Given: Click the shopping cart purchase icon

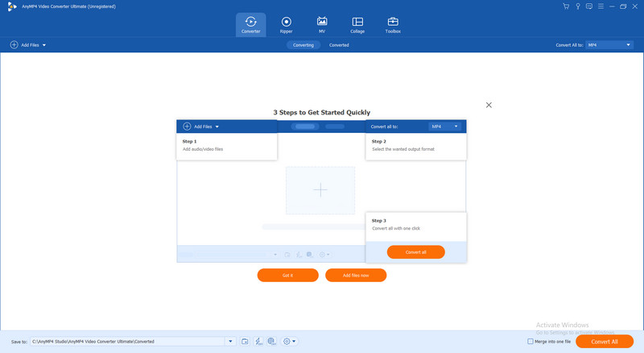Looking at the screenshot, I should tap(566, 6).
